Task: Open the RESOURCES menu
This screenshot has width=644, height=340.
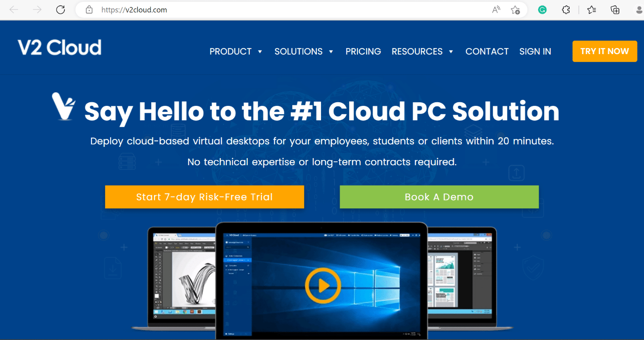Action: click(417, 51)
